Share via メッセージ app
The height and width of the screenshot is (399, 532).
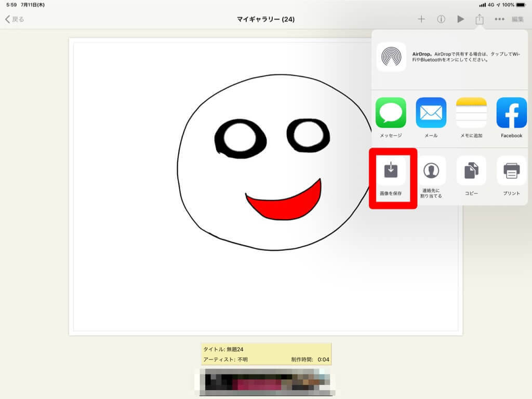[391, 117]
